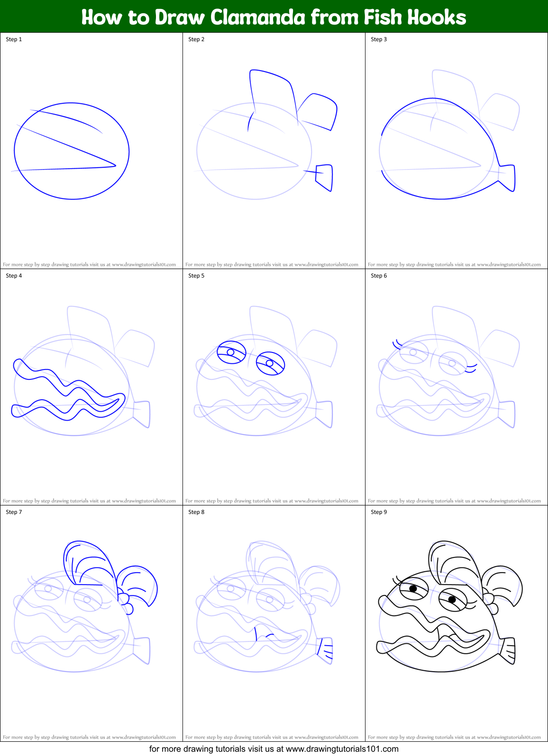Select the Step 4 drawing thumbnail
Screen dimensions: 548x756
point(82,370)
